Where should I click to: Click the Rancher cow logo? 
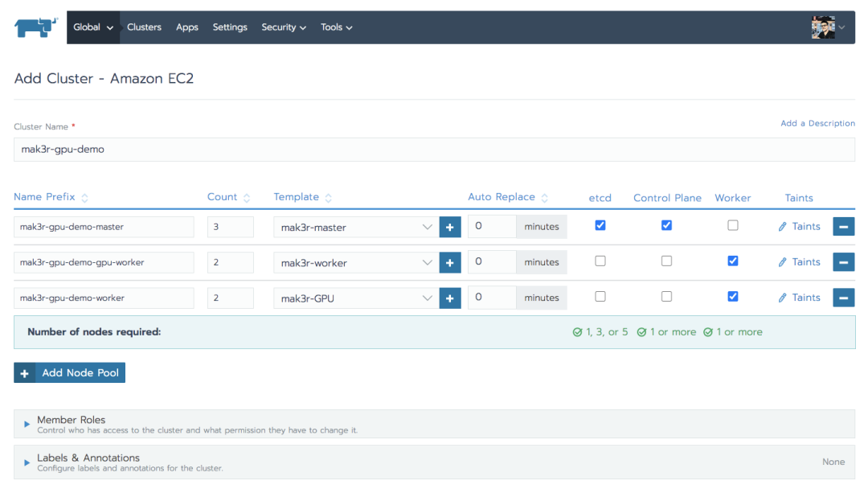[x=36, y=27]
